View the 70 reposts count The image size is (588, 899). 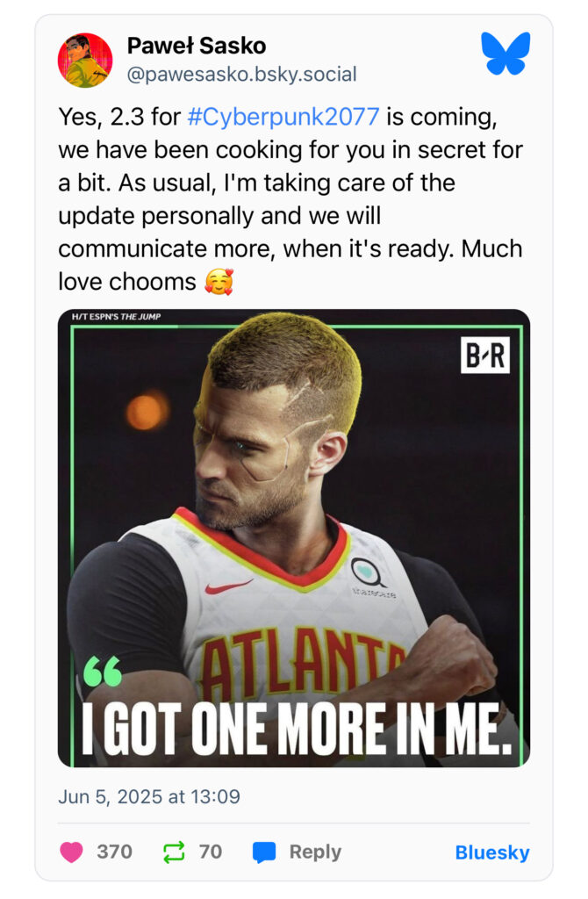[211, 852]
